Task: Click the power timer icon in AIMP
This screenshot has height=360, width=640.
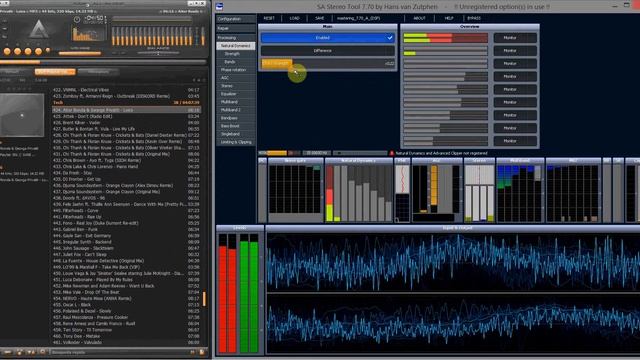Action: pos(77,20)
